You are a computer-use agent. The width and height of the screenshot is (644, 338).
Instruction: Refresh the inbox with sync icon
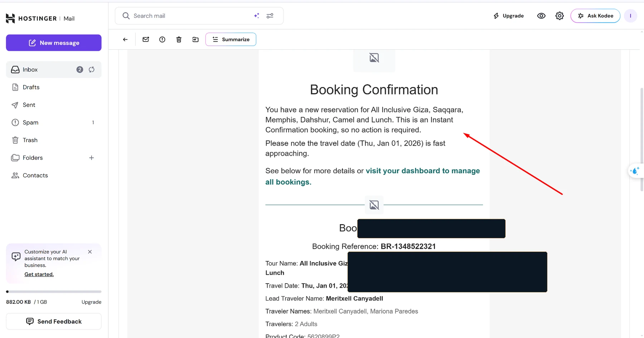92,69
